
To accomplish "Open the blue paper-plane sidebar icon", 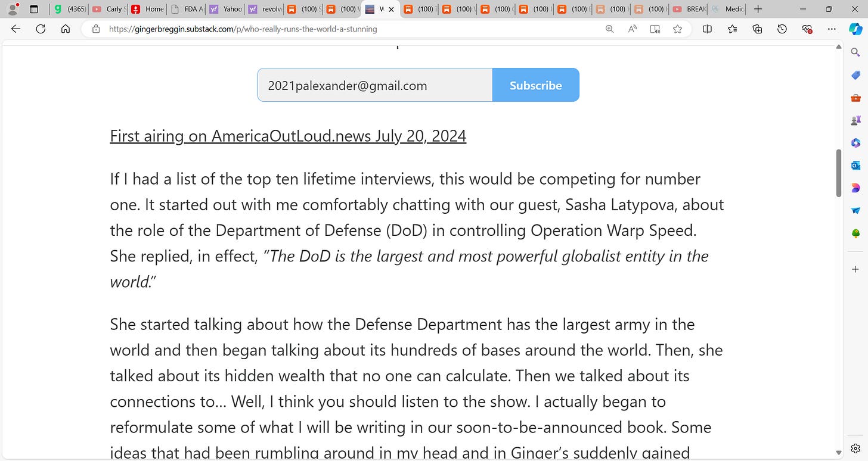I will 855,210.
